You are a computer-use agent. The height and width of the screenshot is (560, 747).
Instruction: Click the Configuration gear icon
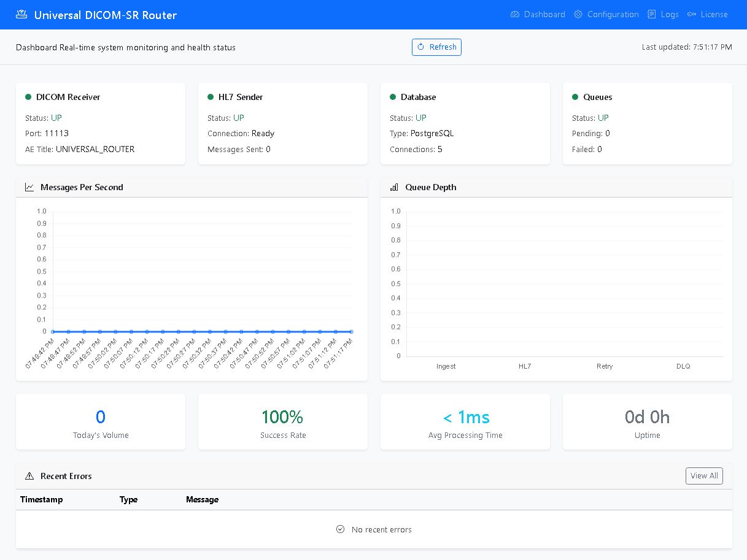pyautogui.click(x=578, y=14)
